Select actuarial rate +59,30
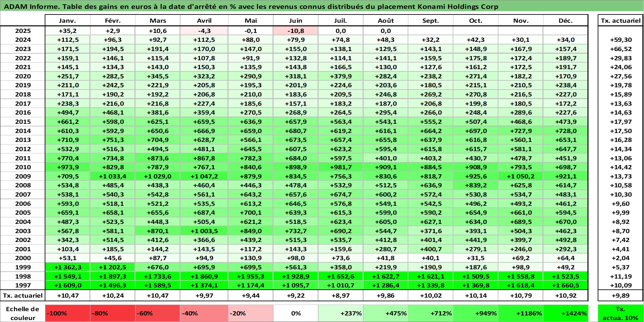This screenshot has width=644, height=322. click(621, 40)
